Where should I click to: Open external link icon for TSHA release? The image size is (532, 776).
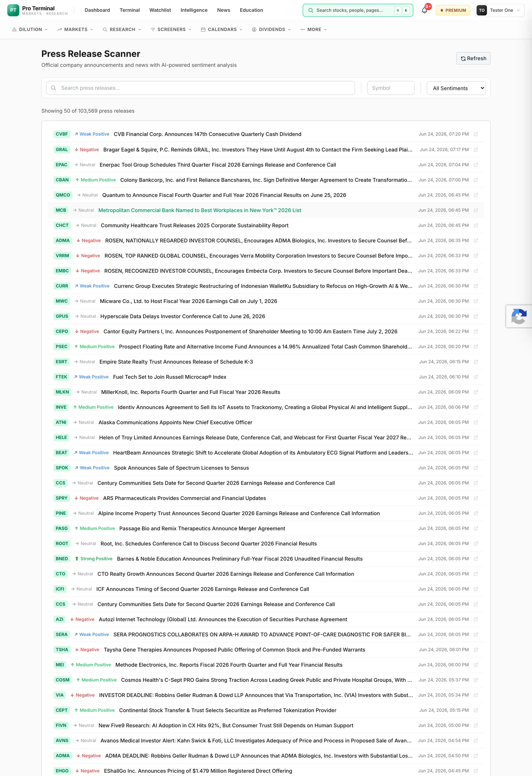point(475,650)
